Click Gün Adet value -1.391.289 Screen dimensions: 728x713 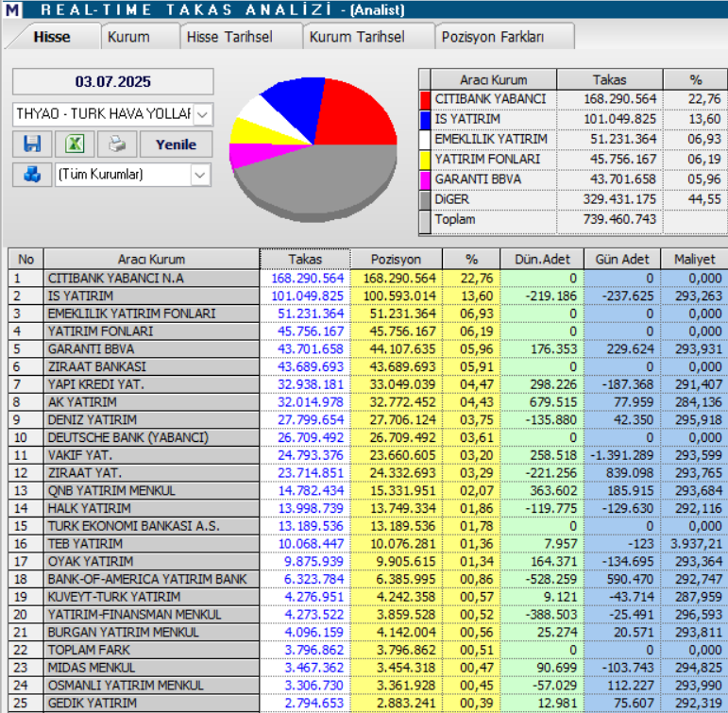tap(621, 455)
